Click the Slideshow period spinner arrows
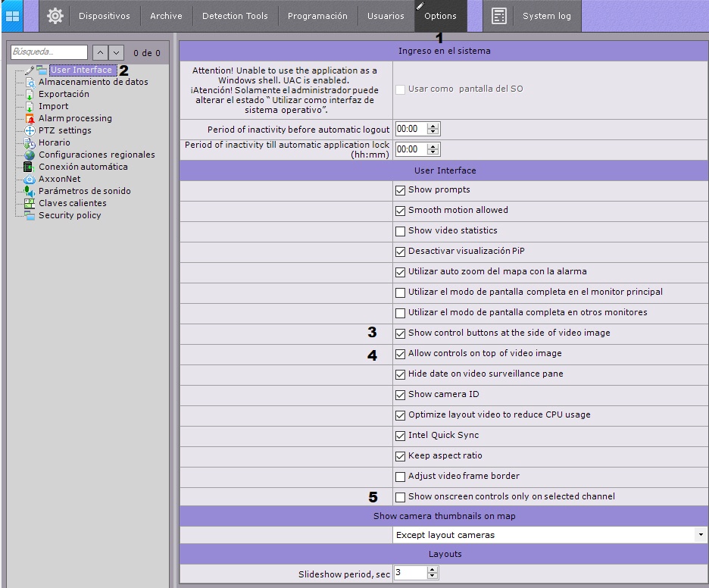This screenshot has height=588, width=709. 433,574
